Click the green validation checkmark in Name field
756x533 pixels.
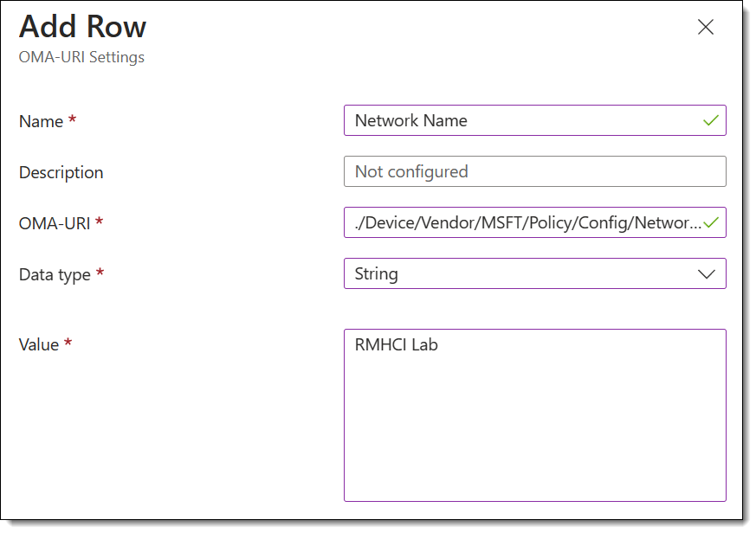(x=711, y=120)
